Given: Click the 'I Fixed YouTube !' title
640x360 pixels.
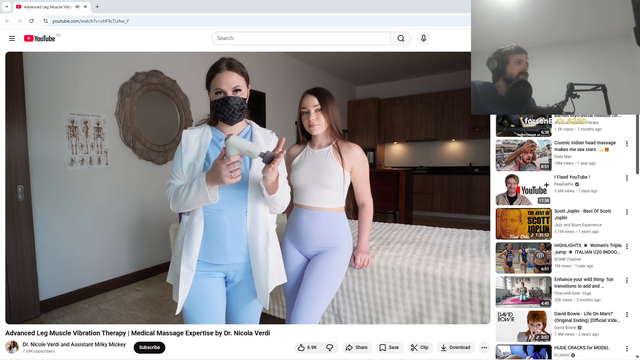Looking at the screenshot, I should (x=572, y=177).
